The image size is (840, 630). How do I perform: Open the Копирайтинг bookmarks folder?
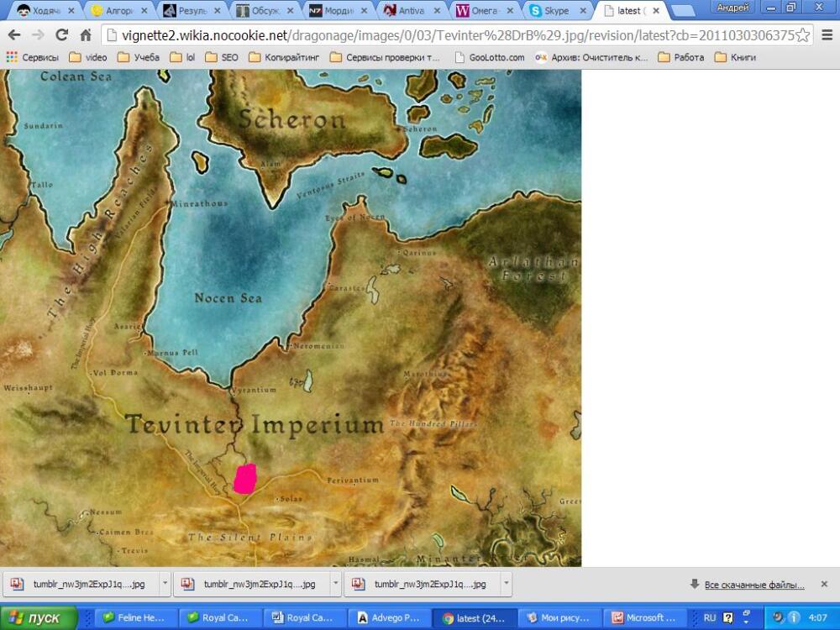click(x=284, y=57)
